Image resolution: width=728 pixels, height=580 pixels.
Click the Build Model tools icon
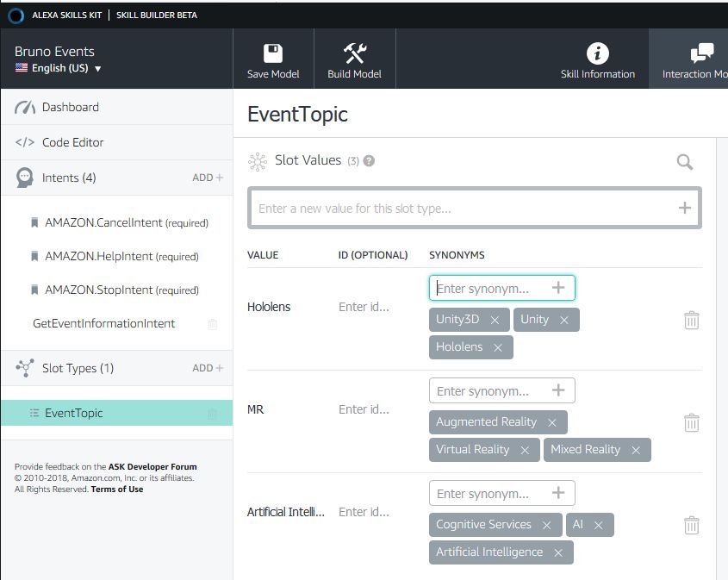coord(355,53)
